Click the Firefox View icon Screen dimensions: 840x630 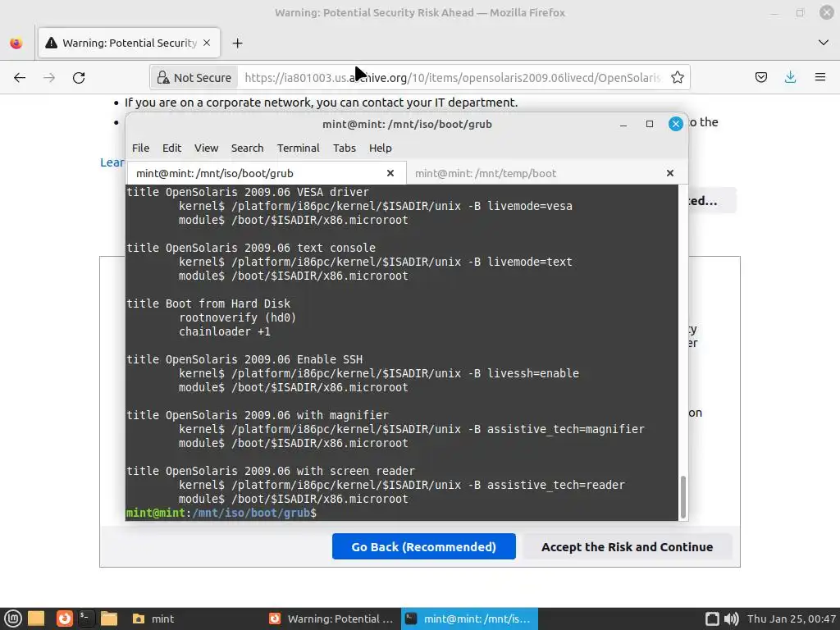(16, 43)
